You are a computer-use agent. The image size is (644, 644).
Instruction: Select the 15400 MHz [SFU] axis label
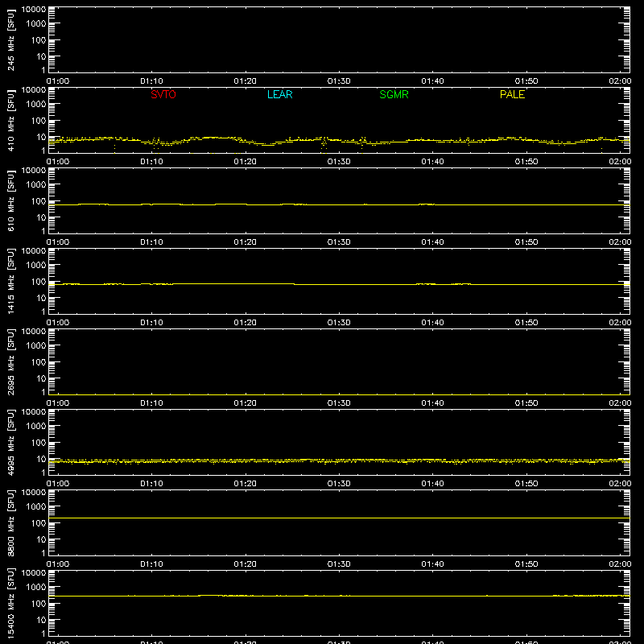10,603
